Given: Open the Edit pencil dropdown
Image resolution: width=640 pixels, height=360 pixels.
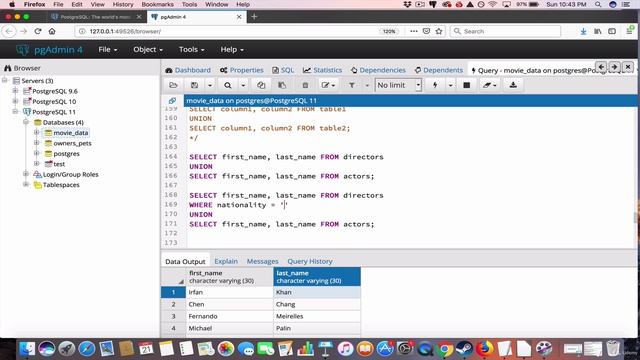Looking at the screenshot, I should 328,85.
